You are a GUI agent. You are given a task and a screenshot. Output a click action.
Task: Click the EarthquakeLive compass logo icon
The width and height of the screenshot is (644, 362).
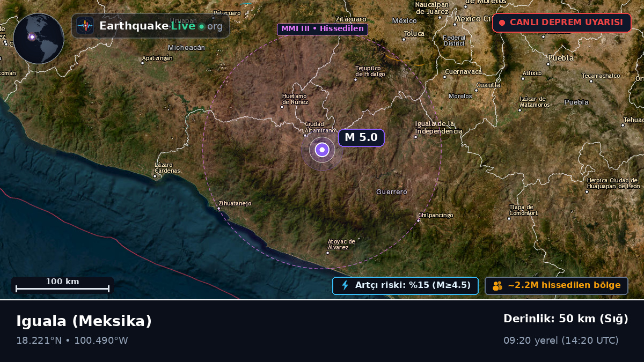[x=85, y=25]
